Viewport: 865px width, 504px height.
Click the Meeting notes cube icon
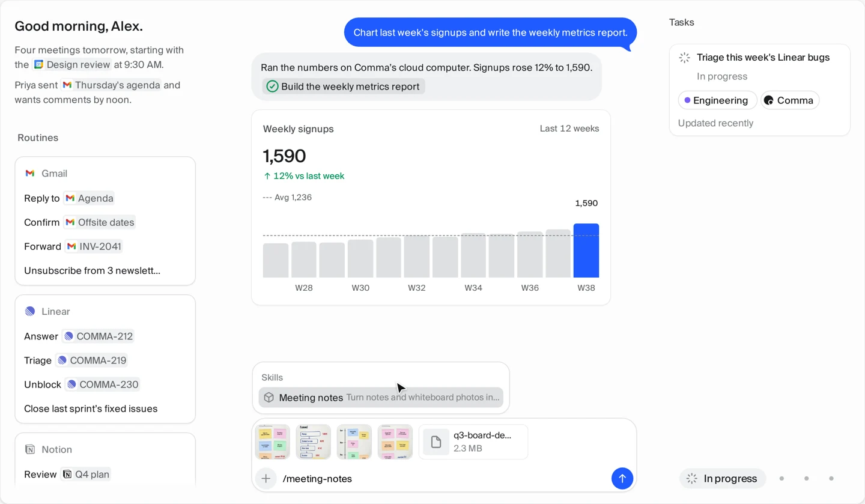269,397
